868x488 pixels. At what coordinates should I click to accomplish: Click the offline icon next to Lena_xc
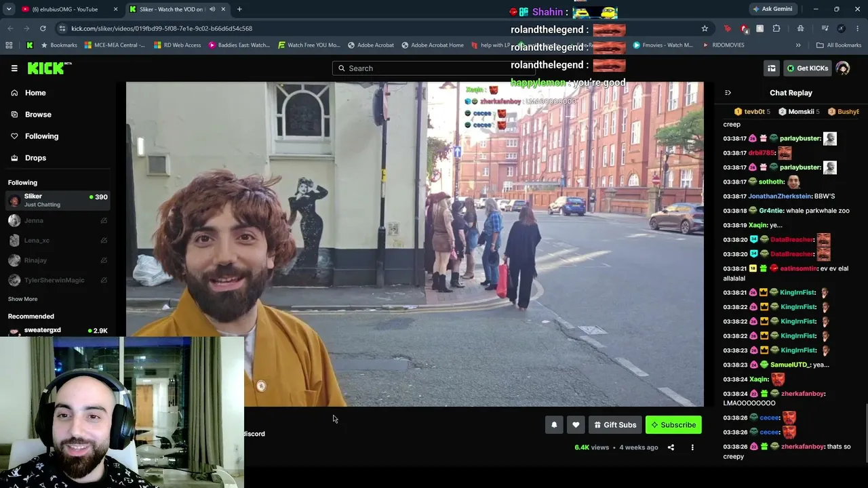104,240
